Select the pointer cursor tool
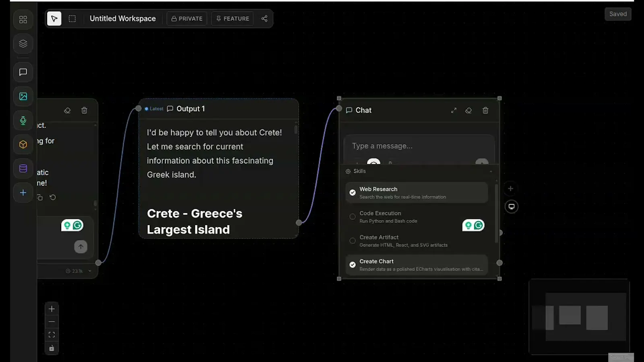Screen dimensions: 644x362 pyautogui.click(x=54, y=19)
